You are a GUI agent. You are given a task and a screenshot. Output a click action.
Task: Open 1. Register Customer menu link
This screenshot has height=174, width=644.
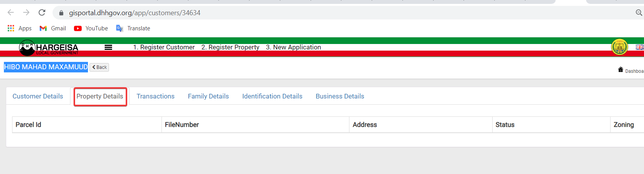pos(164,47)
